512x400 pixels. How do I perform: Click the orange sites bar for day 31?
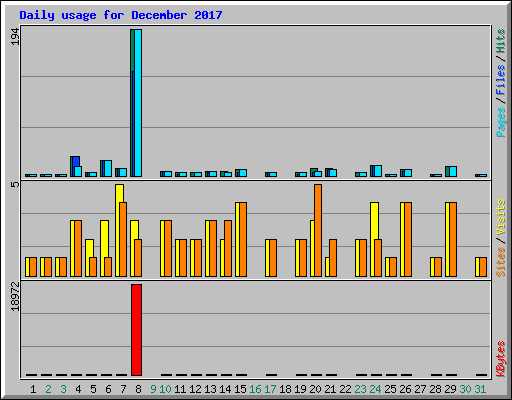483,267
